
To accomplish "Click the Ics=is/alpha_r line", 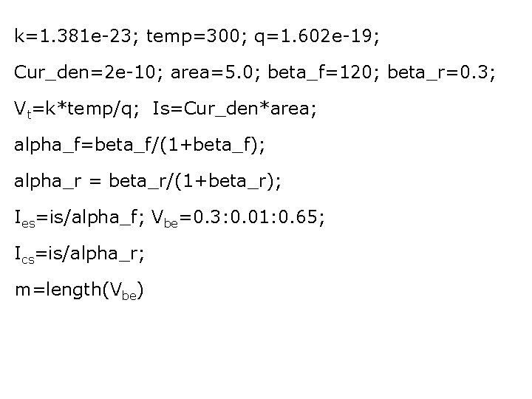I will [79, 254].
